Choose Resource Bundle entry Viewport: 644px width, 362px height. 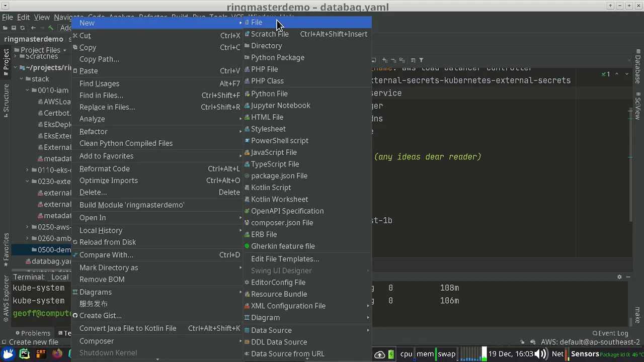pos(307,294)
